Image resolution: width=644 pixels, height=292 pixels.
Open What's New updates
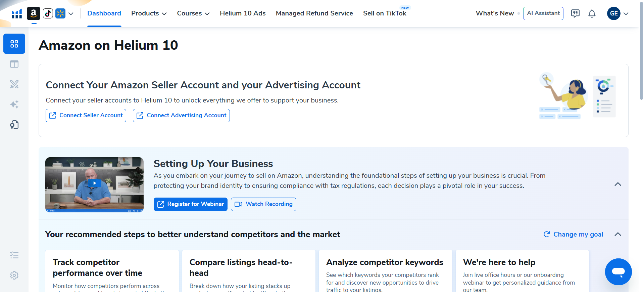pos(495,13)
